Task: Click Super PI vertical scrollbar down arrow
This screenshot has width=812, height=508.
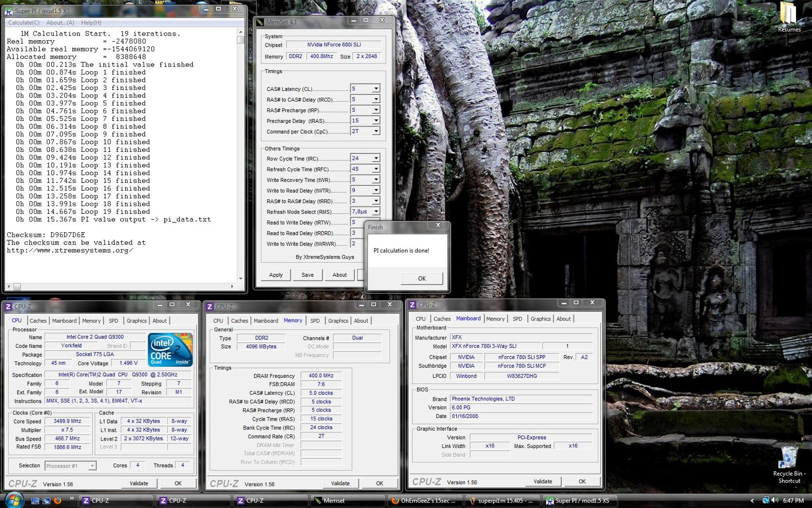Action: pyautogui.click(x=241, y=278)
